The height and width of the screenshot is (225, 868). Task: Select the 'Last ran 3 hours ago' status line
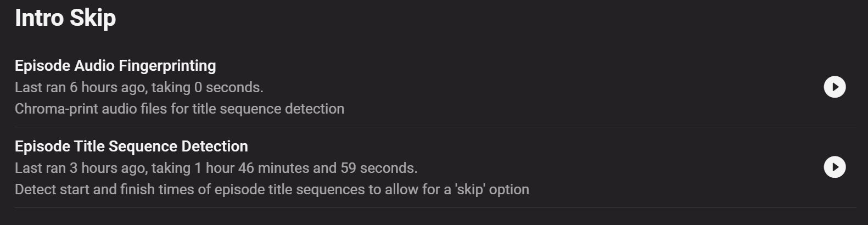216,168
